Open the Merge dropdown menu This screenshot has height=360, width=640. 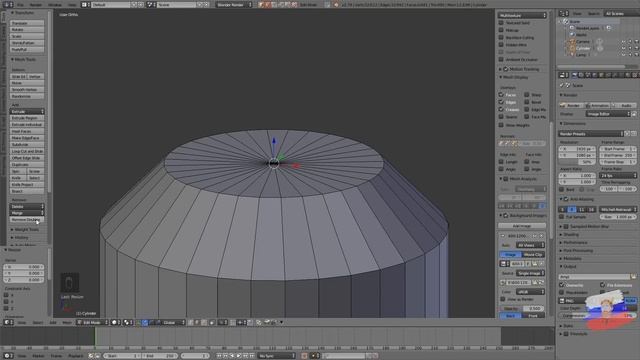(27, 213)
